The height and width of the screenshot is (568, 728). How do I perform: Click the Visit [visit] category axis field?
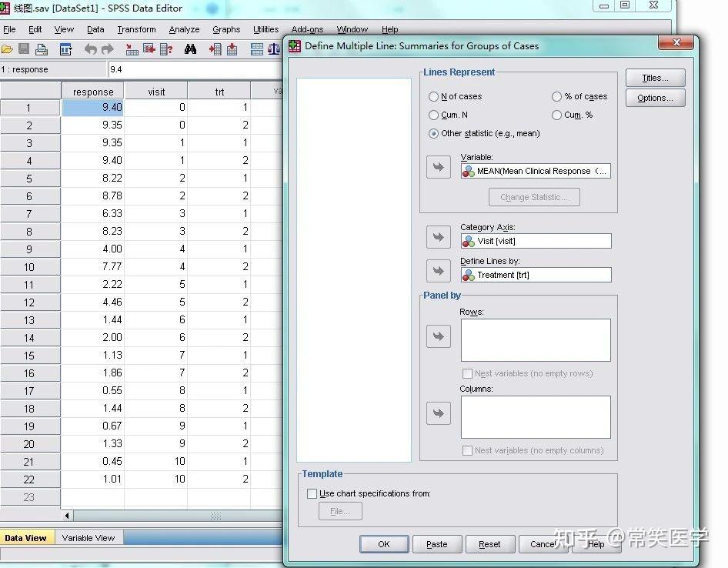click(x=536, y=241)
